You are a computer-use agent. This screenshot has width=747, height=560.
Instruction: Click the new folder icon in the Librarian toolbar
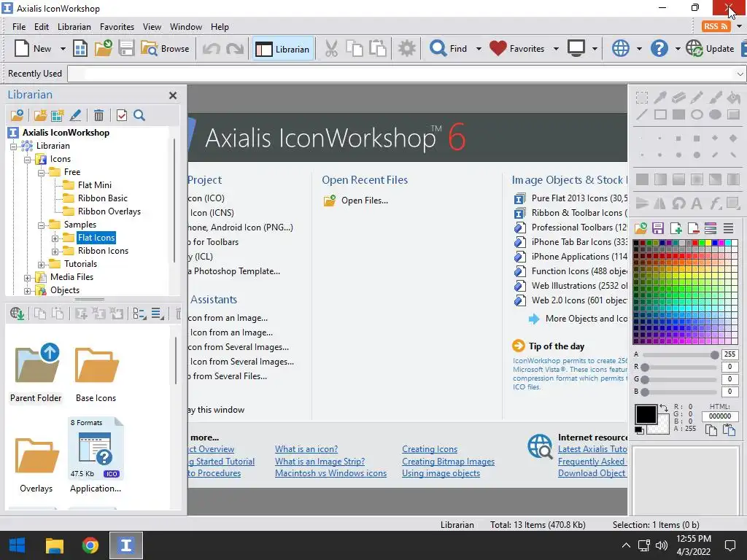tap(40, 115)
